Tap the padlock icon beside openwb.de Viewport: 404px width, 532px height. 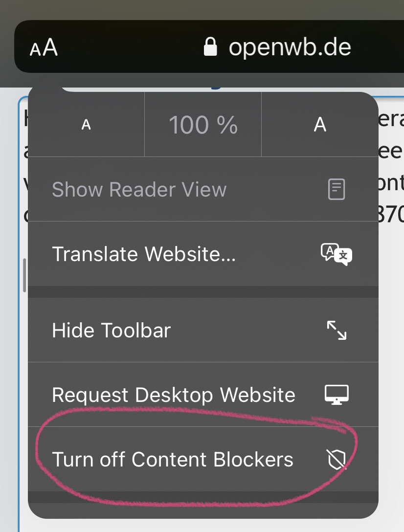coord(210,47)
